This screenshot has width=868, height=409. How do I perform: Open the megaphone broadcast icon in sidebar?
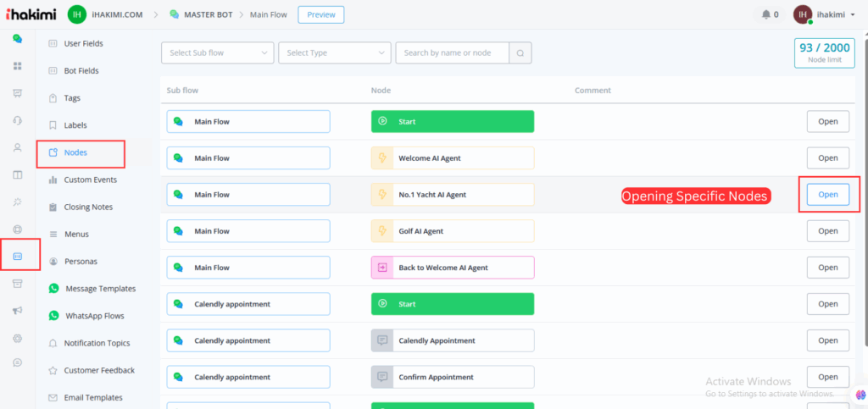pyautogui.click(x=17, y=311)
